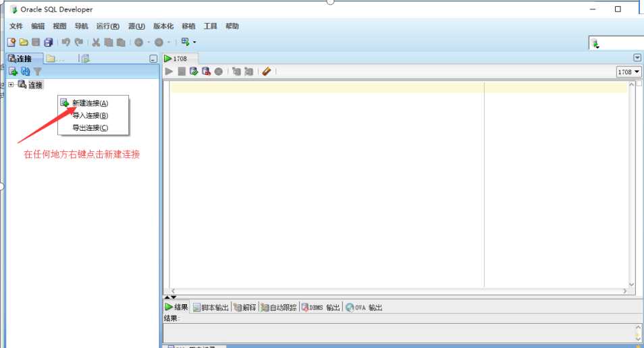Viewport: 644px width, 348px height.
Task: Click the Copy icon in main toolbar
Action: [109, 42]
